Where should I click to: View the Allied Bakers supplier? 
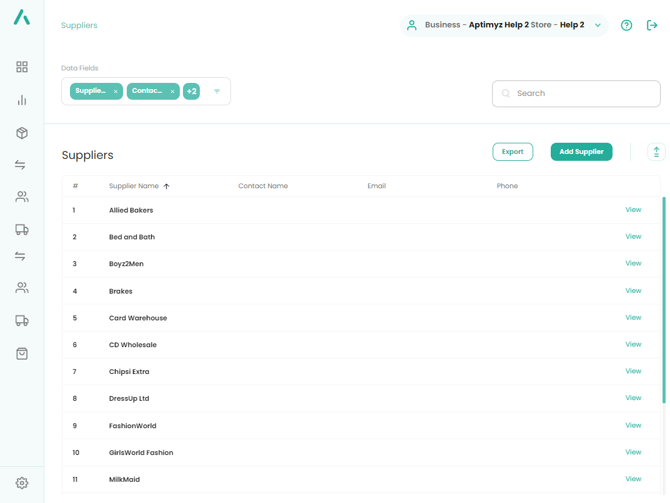click(632, 210)
